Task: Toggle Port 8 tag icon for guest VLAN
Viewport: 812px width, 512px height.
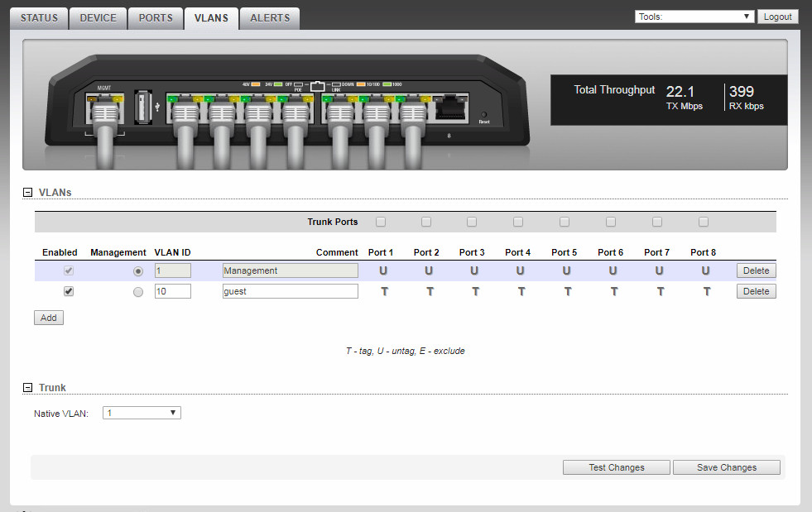Action: (705, 291)
